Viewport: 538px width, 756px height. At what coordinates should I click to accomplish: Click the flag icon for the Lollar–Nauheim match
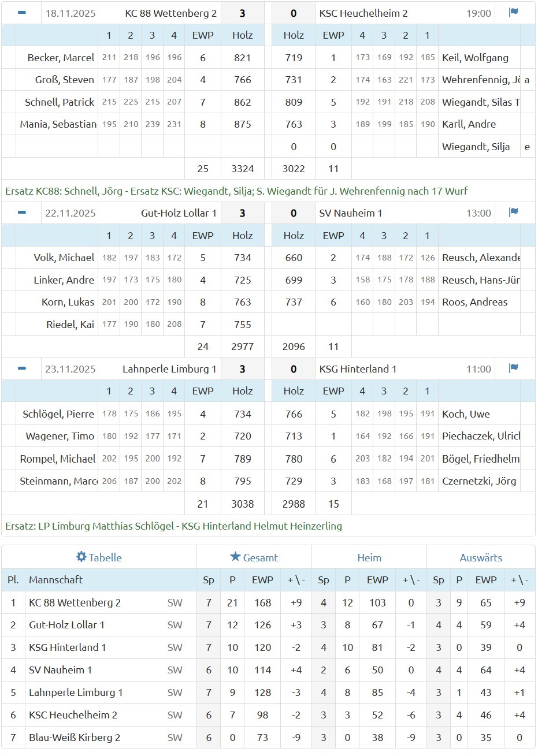pos(513,213)
